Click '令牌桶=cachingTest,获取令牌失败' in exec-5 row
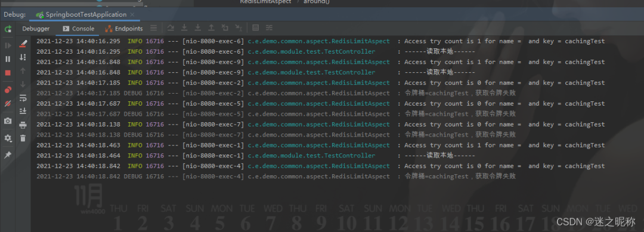Image resolution: width=644 pixels, height=232 pixels. (460, 114)
